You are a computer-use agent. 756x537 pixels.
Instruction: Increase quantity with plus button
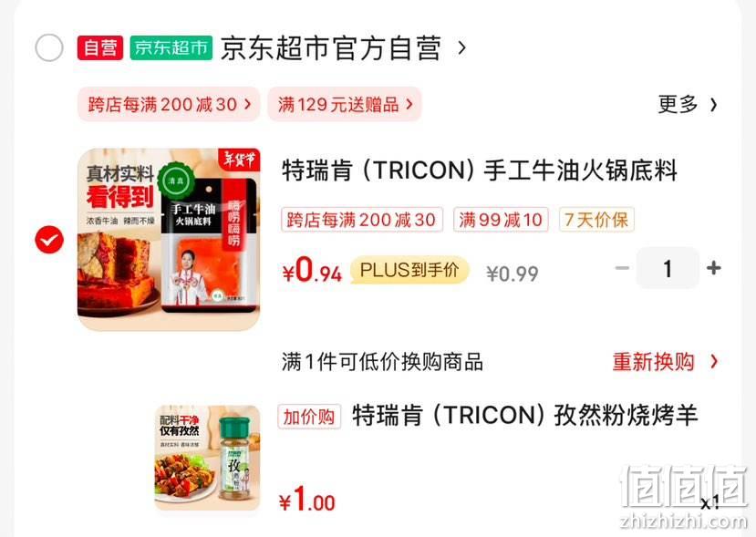(713, 268)
